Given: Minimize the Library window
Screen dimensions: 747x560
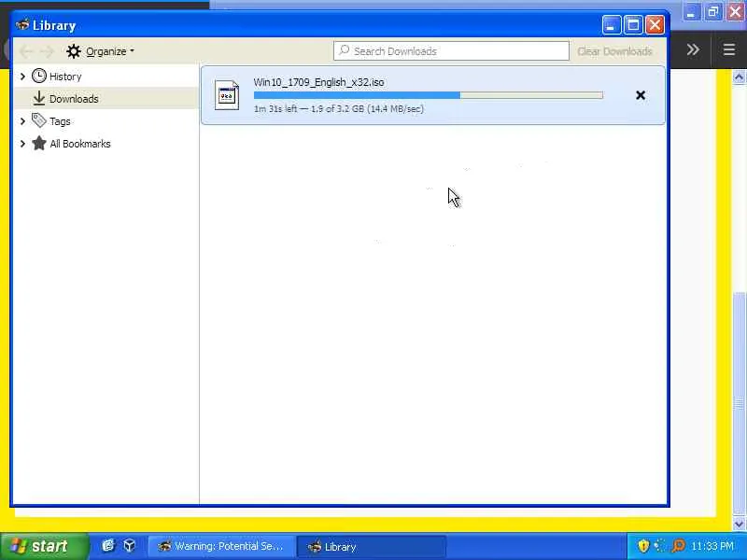Looking at the screenshot, I should coord(612,25).
